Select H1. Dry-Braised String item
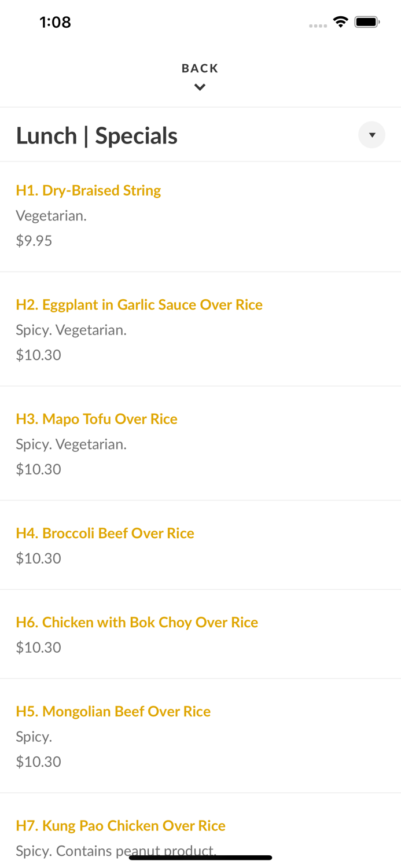 tap(89, 190)
